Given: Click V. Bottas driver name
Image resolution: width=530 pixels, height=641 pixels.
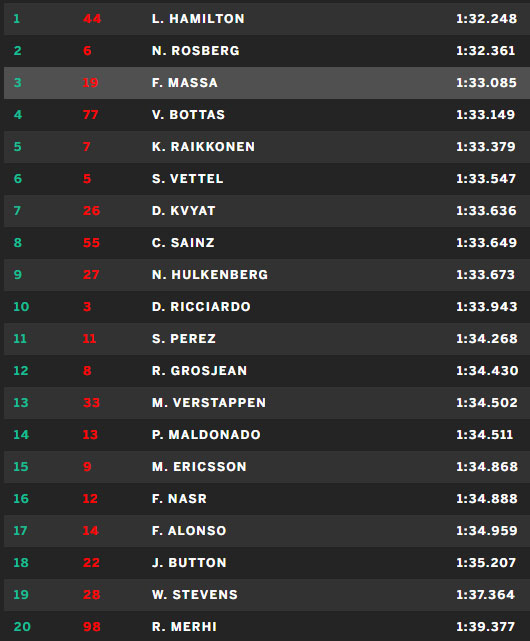Looking at the screenshot, I should click(189, 115).
